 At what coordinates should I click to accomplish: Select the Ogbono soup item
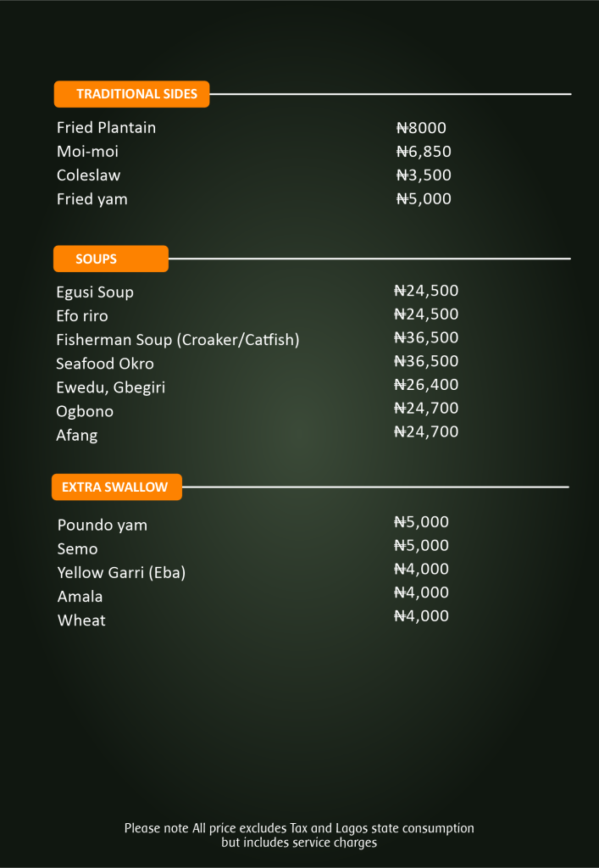pos(85,411)
